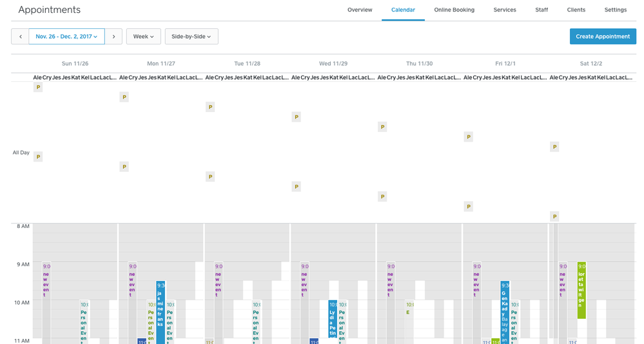Click the 10 AM time label
Viewport: 644px width, 344px height.
[x=22, y=303]
